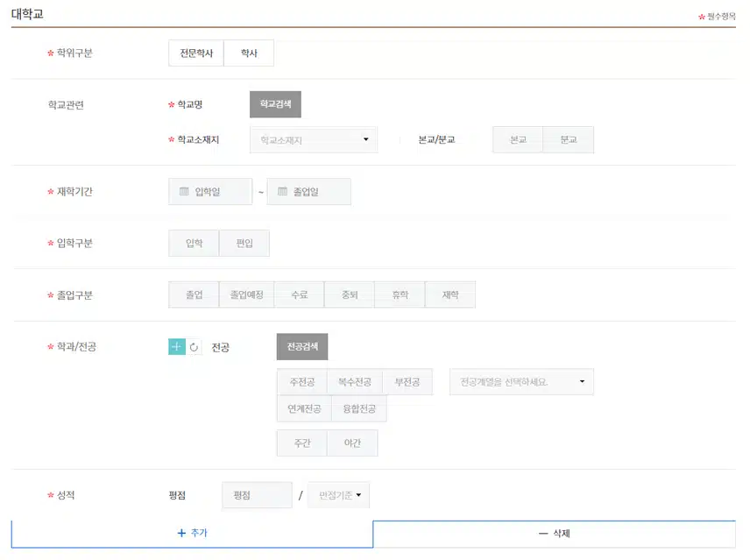Screen dimensions: 750x560
Task: Select 중퇴 dropout status
Action: (350, 294)
